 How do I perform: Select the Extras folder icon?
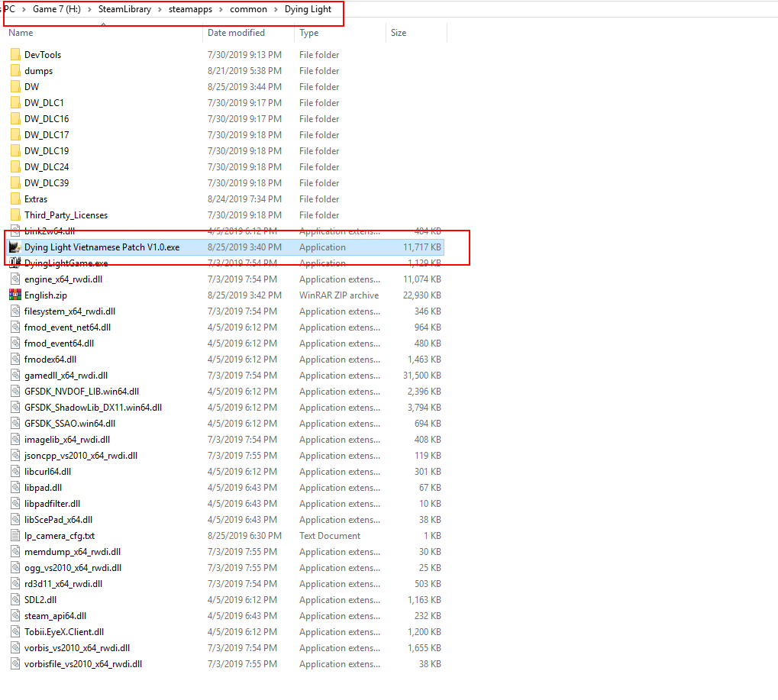(15, 199)
